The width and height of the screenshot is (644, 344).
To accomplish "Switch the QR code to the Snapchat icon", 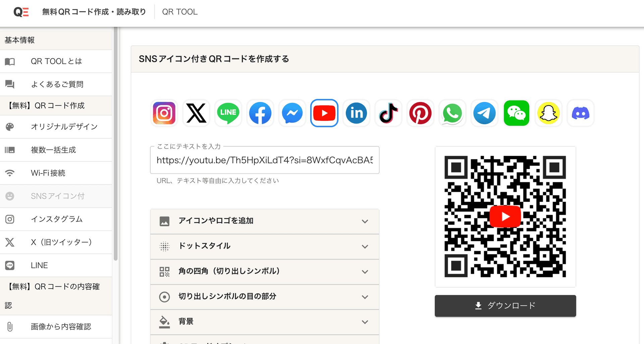I will (x=548, y=113).
